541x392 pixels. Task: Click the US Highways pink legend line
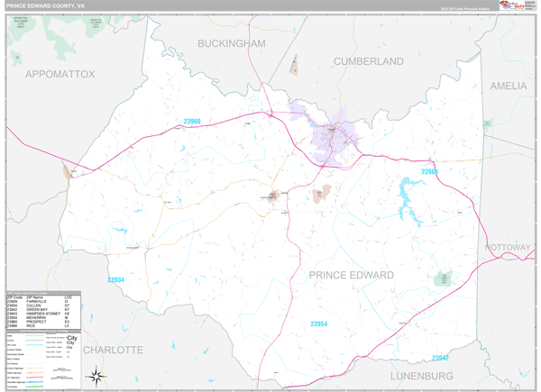point(34,378)
